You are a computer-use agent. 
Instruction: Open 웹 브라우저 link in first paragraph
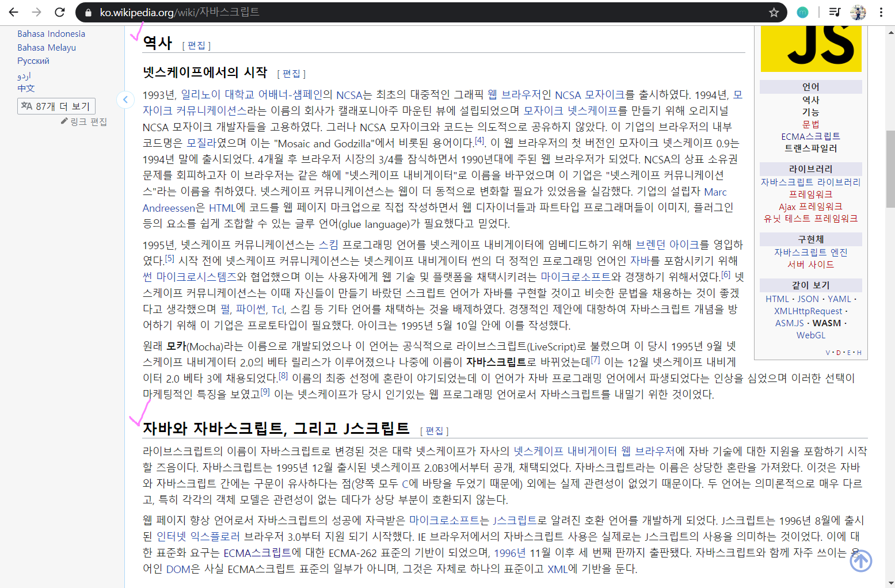pos(514,94)
